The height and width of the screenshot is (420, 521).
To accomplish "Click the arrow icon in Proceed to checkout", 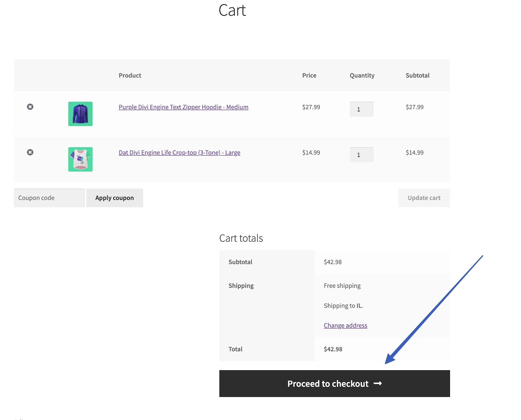I will point(378,384).
